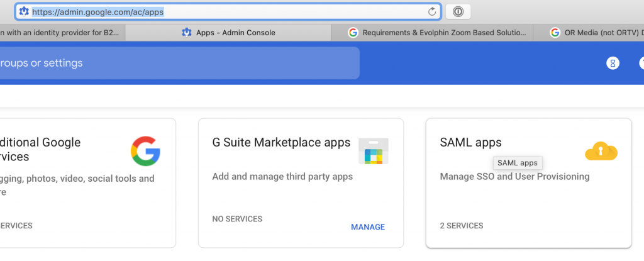The image size is (644, 261).
Task: Click the gear favicon on Apps tab
Action: coord(187,33)
